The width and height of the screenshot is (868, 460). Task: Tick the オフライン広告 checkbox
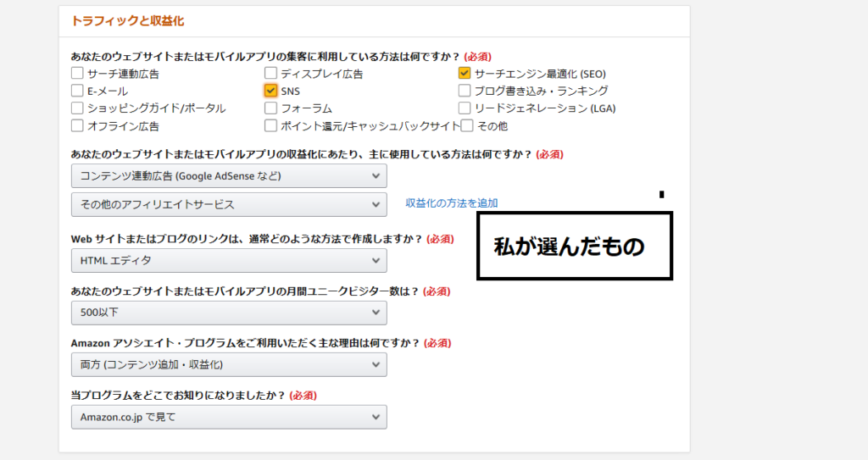77,125
